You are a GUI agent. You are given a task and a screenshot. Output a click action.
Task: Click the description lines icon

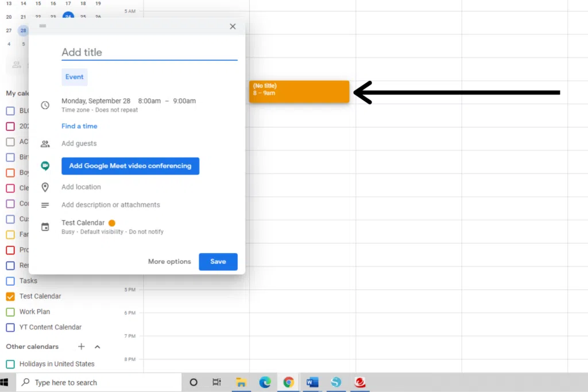coord(45,205)
